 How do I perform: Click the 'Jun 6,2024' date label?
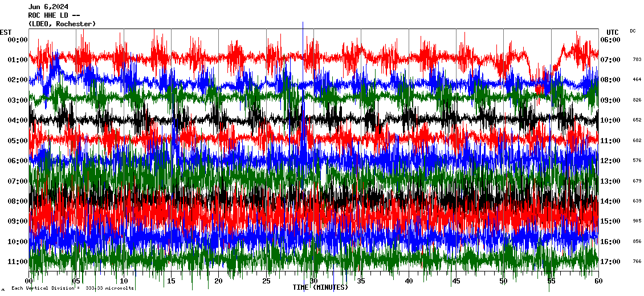pos(48,7)
